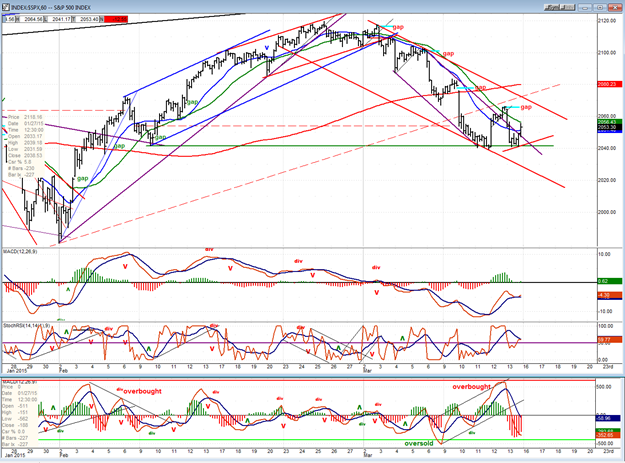This screenshot has width=625, height=463.
Task: Click the left small chart-tool icon beside minimize
Action: pyautogui.click(x=552, y=7)
